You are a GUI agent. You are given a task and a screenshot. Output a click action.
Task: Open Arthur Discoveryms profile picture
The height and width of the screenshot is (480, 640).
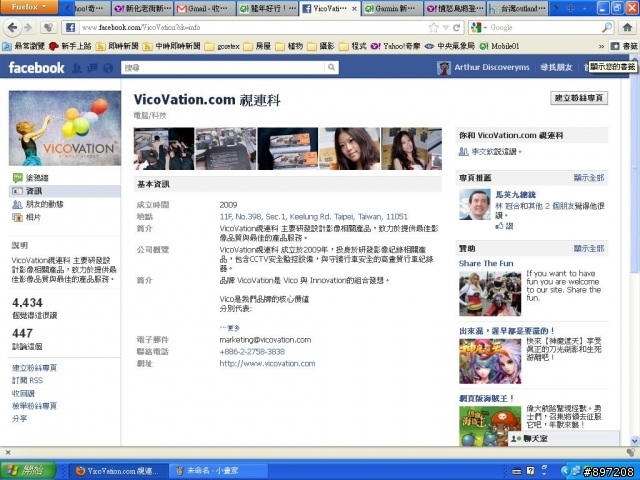(x=444, y=68)
